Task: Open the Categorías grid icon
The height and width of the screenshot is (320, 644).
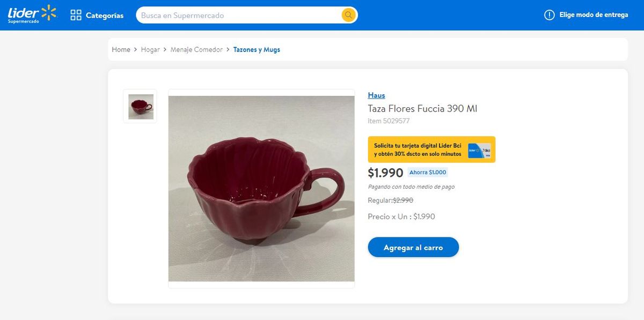Action: click(76, 15)
